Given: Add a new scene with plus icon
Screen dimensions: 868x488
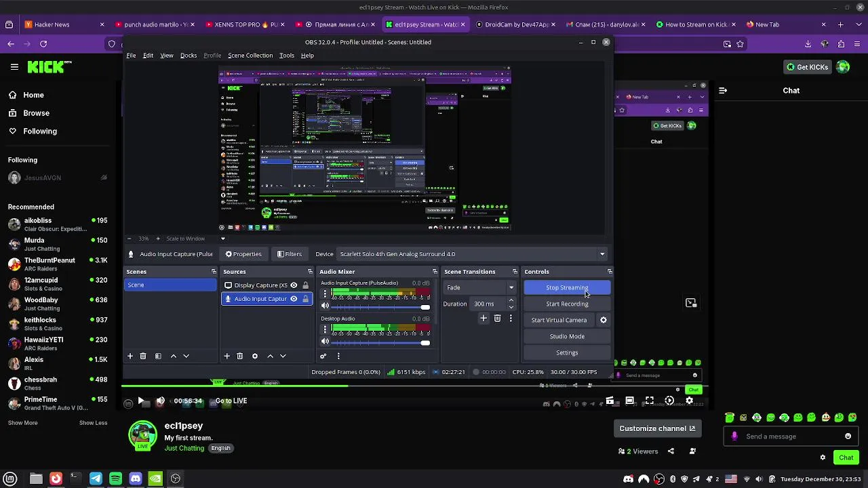Looking at the screenshot, I should 130,356.
